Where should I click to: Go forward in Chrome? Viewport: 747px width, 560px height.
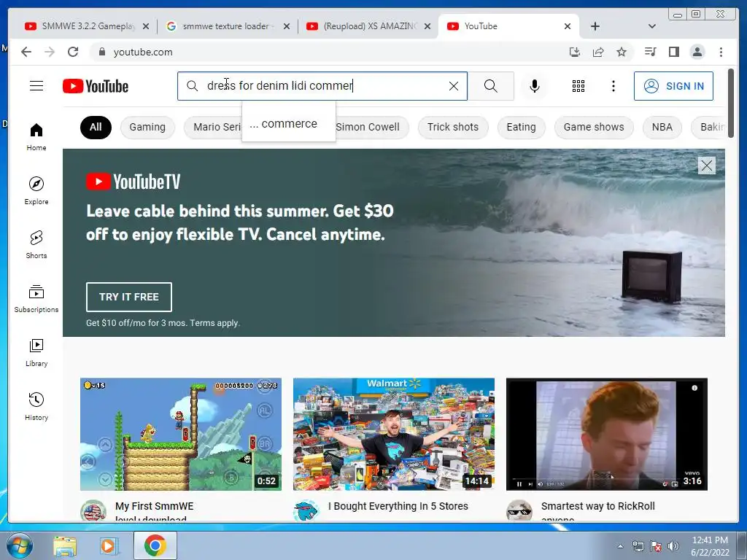pos(50,52)
